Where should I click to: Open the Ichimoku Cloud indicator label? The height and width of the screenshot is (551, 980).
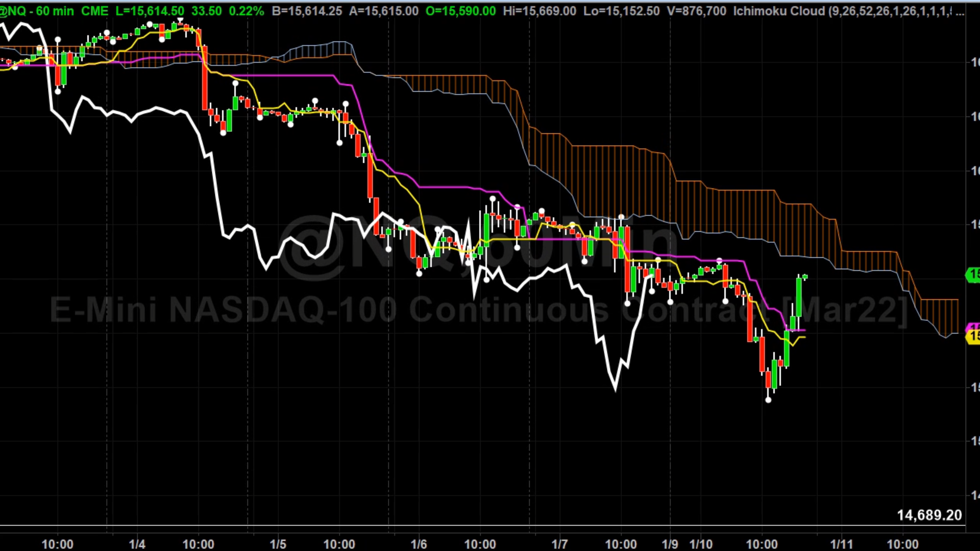849,11
